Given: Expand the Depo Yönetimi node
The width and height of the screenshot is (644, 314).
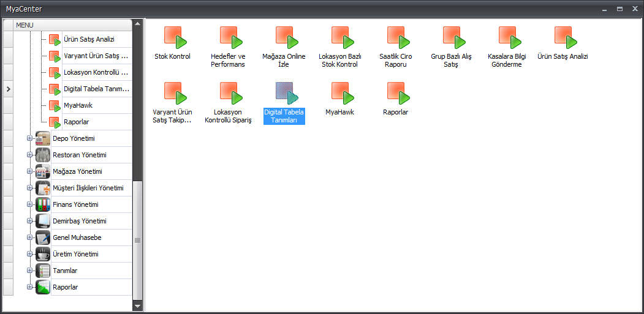Looking at the screenshot, I should [x=29, y=138].
